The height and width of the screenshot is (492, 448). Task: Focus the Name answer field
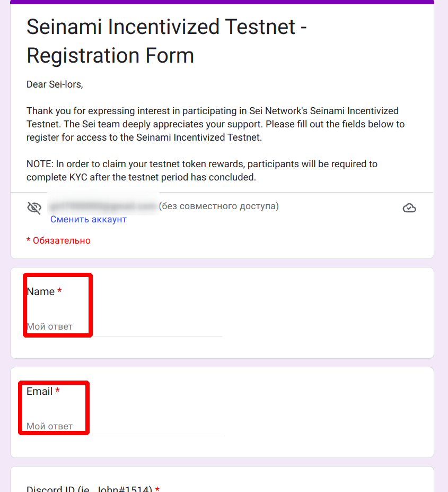point(124,326)
